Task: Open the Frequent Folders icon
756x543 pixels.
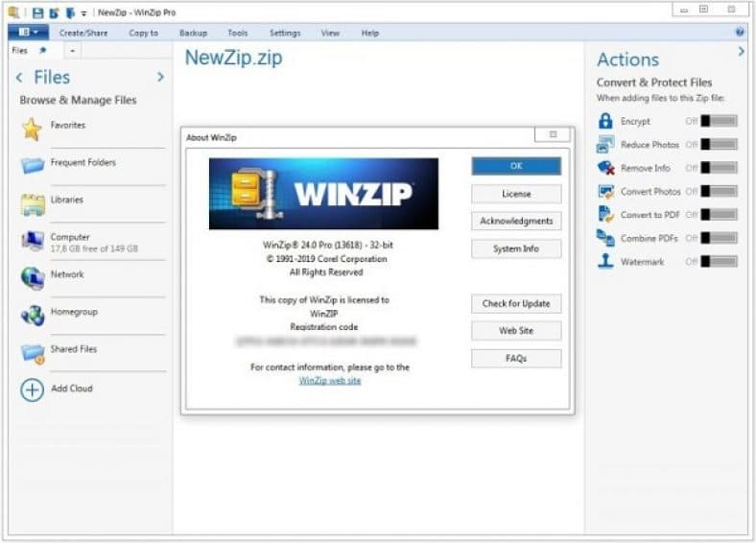Action: tap(33, 165)
